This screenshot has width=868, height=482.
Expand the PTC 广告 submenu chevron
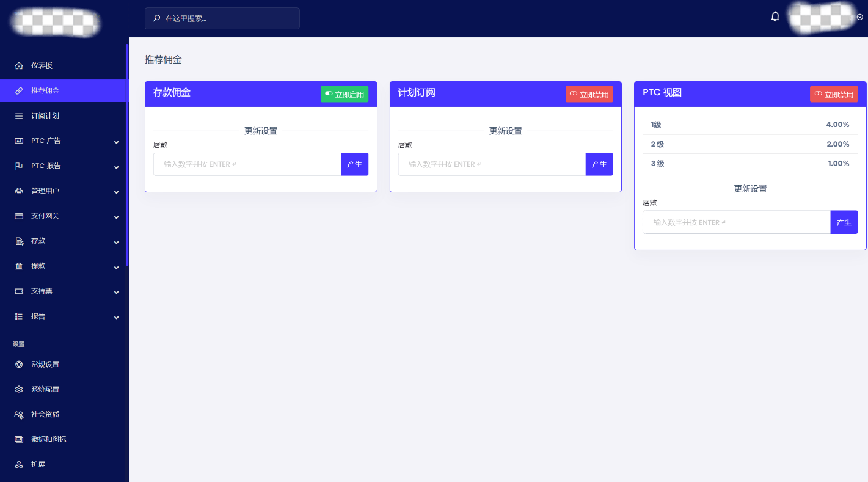116,142
